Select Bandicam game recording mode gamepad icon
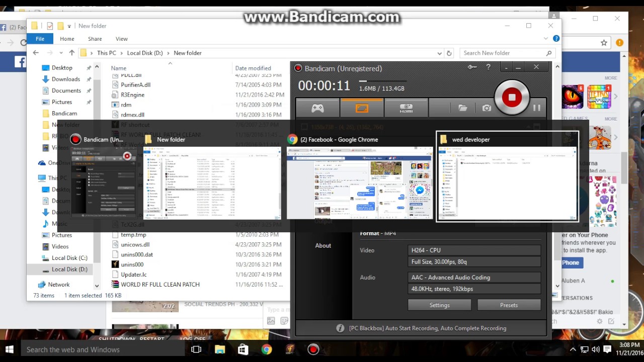This screenshot has height=362, width=644. pyautogui.click(x=317, y=108)
